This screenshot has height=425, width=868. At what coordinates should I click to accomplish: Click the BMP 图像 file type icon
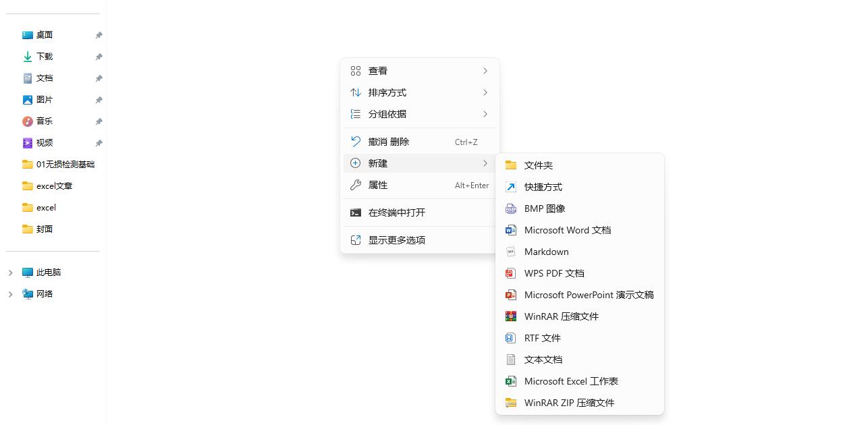pos(511,209)
